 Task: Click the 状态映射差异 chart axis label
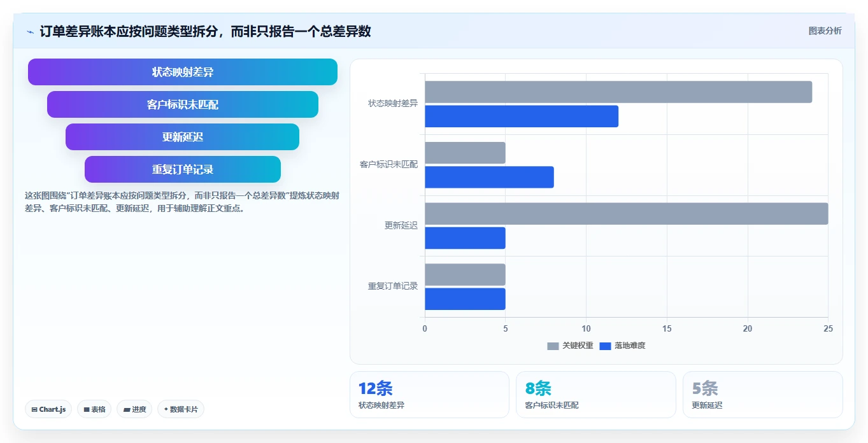coord(393,103)
